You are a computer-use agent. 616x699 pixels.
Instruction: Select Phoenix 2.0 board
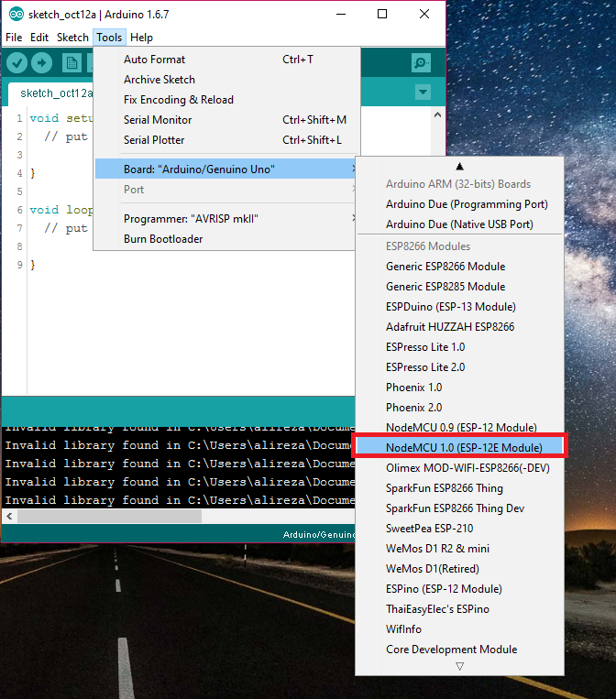click(459, 407)
